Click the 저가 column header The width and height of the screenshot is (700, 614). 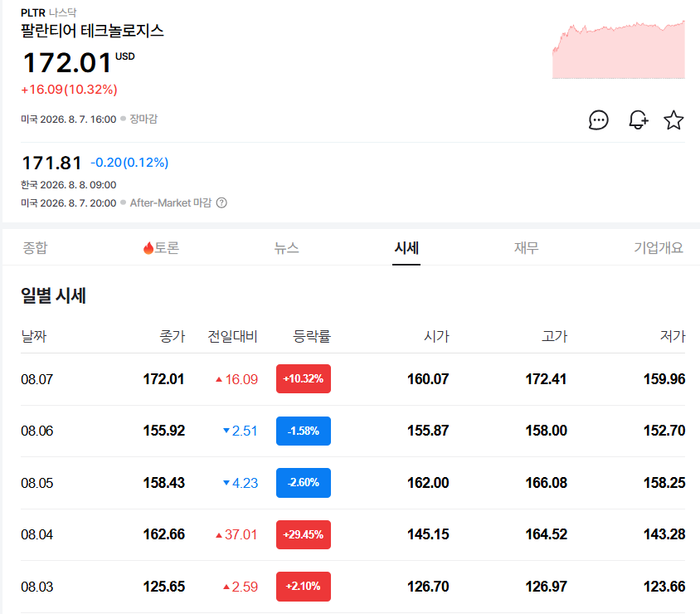pos(673,336)
